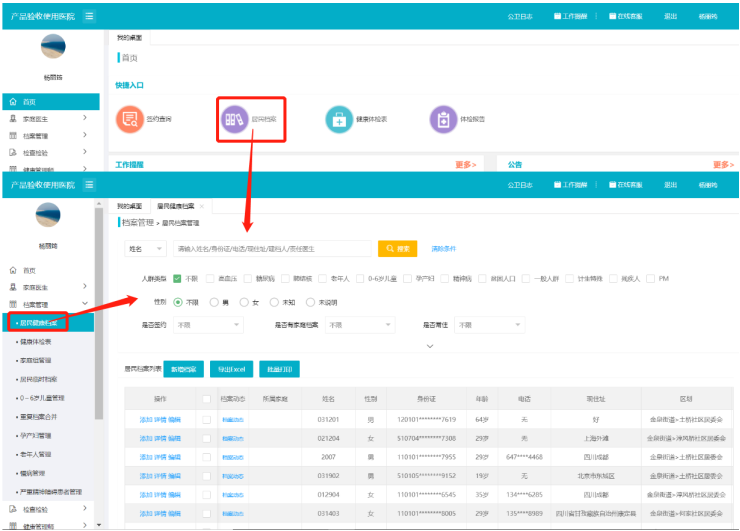Switch to the 我的桌面 tab in lower window
The image size is (740, 531).
click(x=130, y=205)
